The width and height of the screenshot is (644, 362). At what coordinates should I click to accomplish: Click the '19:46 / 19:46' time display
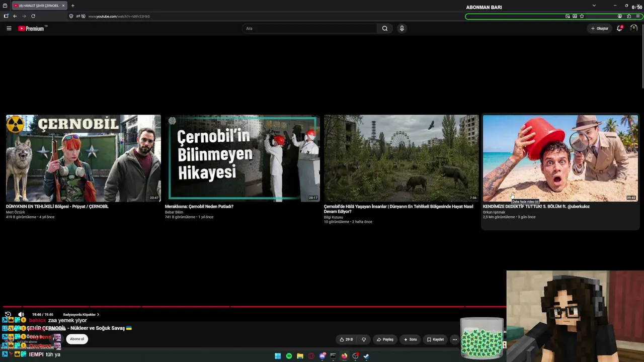pos(43,315)
